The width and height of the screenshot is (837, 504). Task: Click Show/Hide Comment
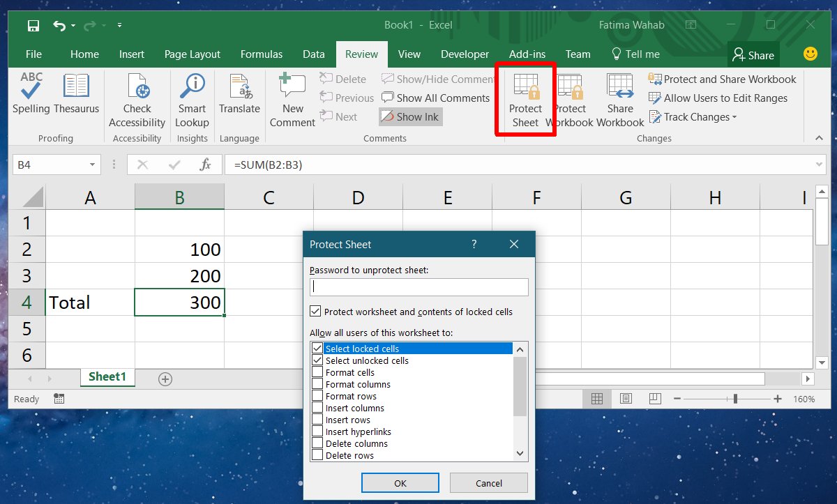439,79
